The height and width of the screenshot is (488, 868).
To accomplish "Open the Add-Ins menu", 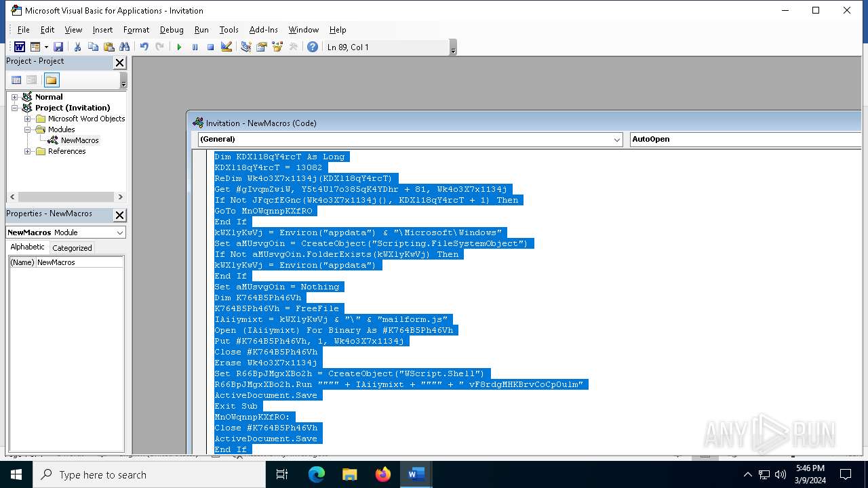I will click(x=263, y=30).
